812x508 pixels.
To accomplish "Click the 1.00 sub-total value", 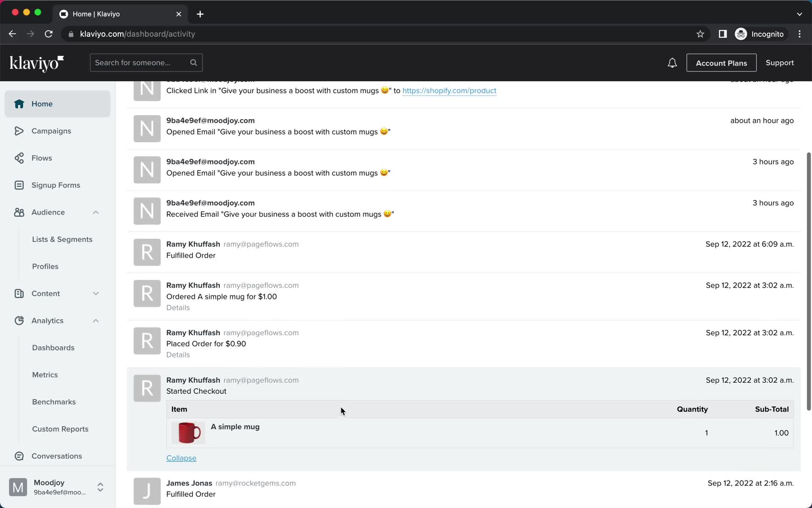I will tap(782, 433).
